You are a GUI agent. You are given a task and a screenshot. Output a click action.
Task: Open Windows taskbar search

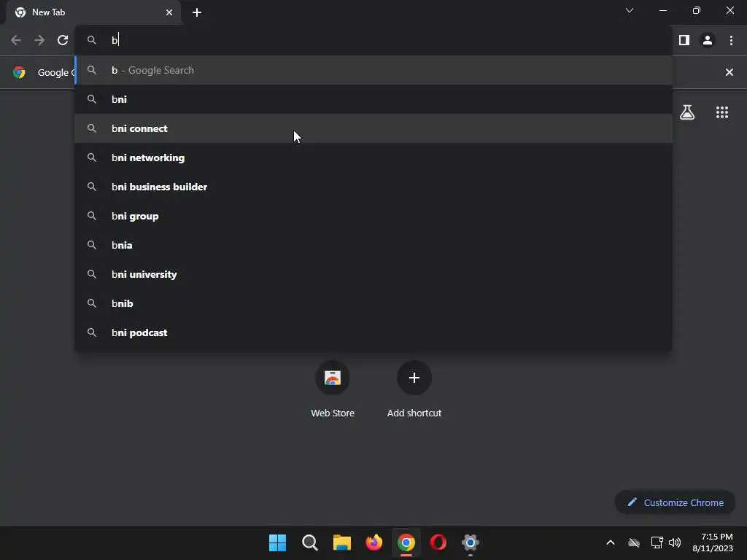[309, 542]
